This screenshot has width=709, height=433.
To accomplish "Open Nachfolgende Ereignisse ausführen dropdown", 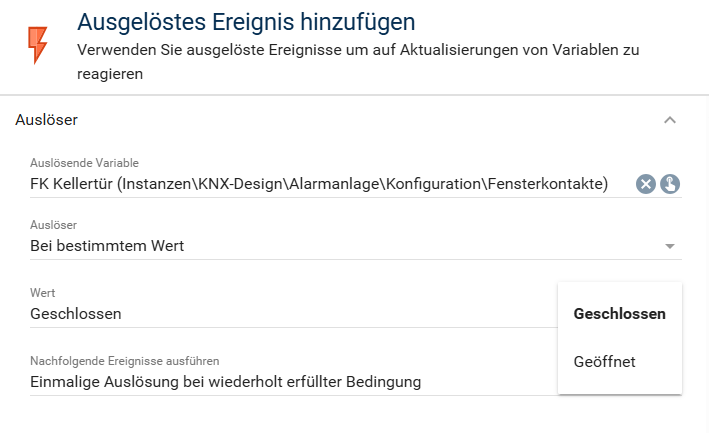I will coord(293,382).
